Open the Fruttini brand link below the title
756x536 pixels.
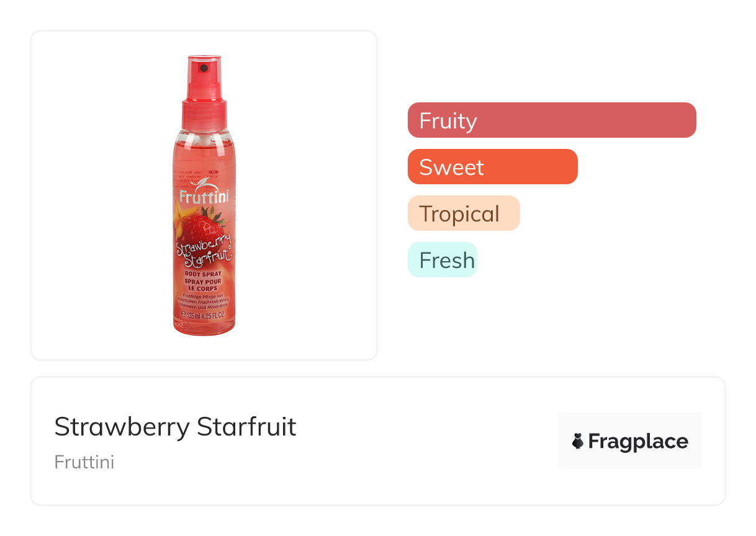pos(84,462)
